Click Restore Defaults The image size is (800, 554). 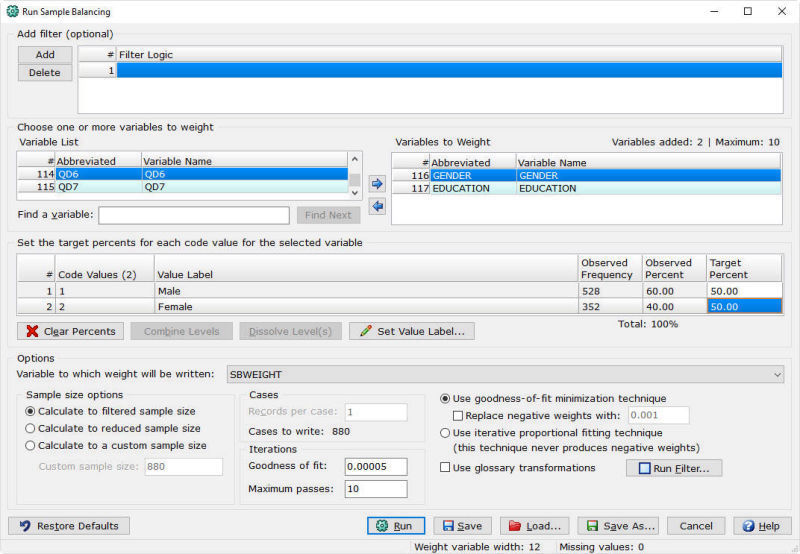click(x=69, y=526)
